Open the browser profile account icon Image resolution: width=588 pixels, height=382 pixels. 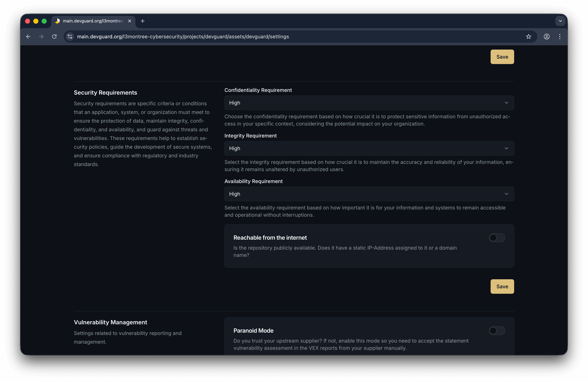[547, 37]
